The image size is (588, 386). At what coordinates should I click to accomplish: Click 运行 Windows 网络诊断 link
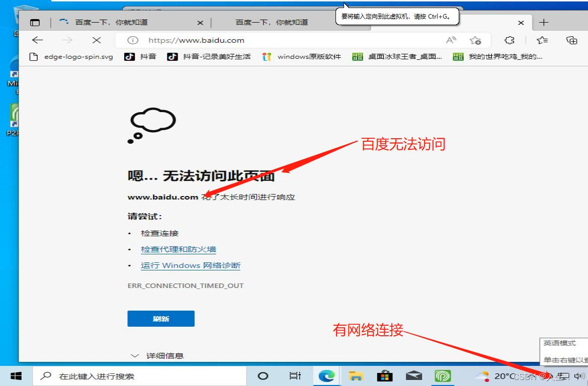tap(191, 265)
